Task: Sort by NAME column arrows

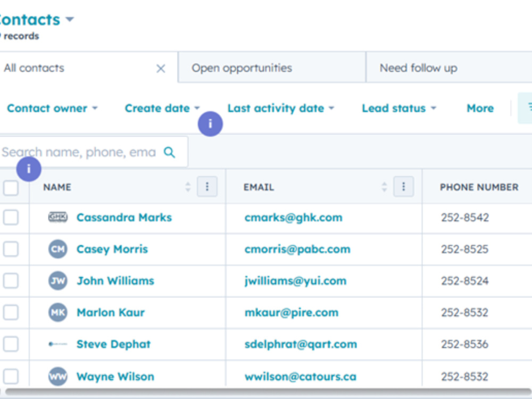Action: [188, 187]
